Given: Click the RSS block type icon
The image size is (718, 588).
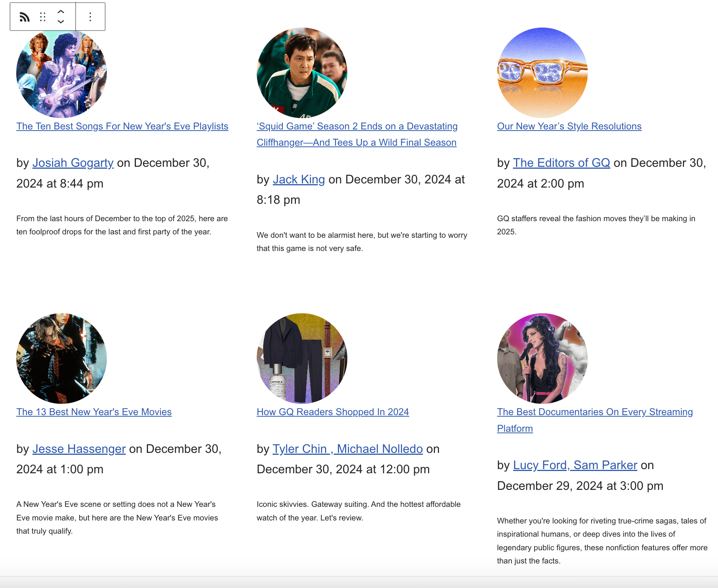Looking at the screenshot, I should (x=25, y=17).
